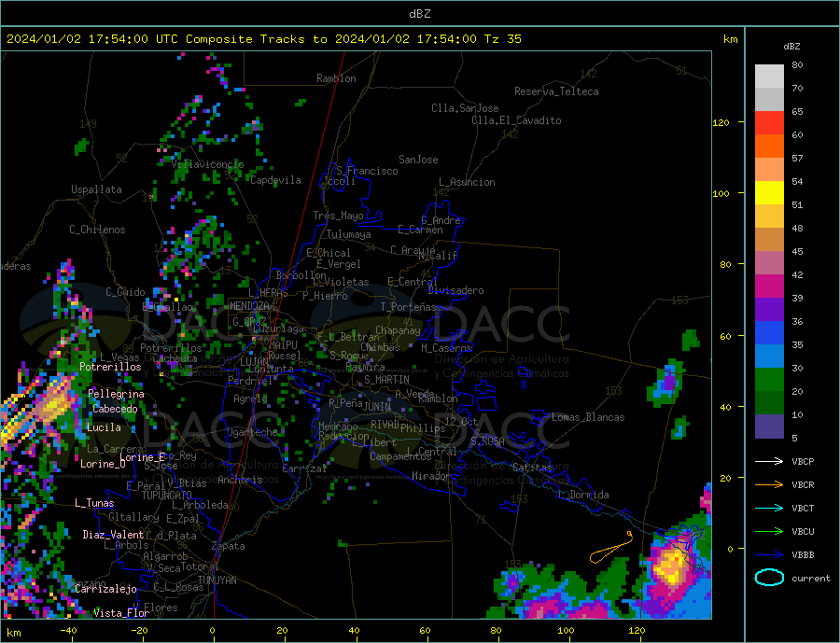Click the TUNUYAN label

click(217, 580)
